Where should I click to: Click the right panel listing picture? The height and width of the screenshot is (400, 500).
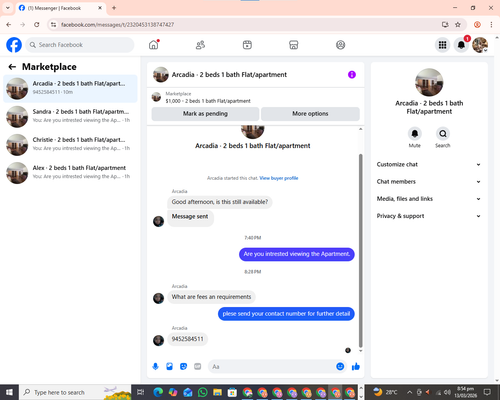pyautogui.click(x=429, y=82)
